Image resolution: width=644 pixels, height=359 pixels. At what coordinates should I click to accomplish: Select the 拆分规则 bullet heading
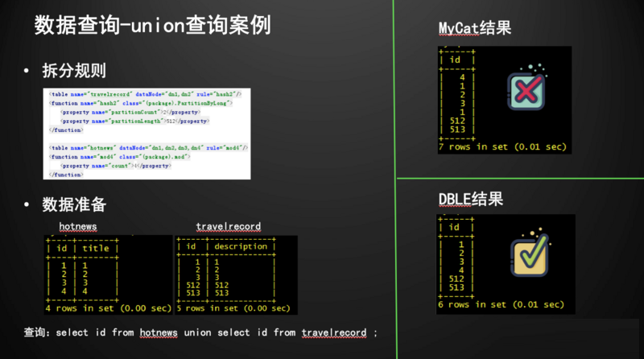[74, 71]
